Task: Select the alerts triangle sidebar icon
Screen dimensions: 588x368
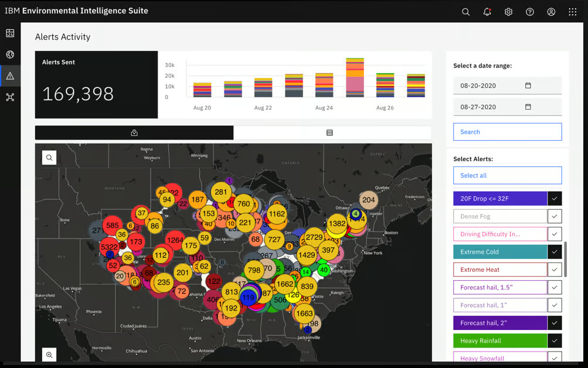Action: [x=10, y=76]
